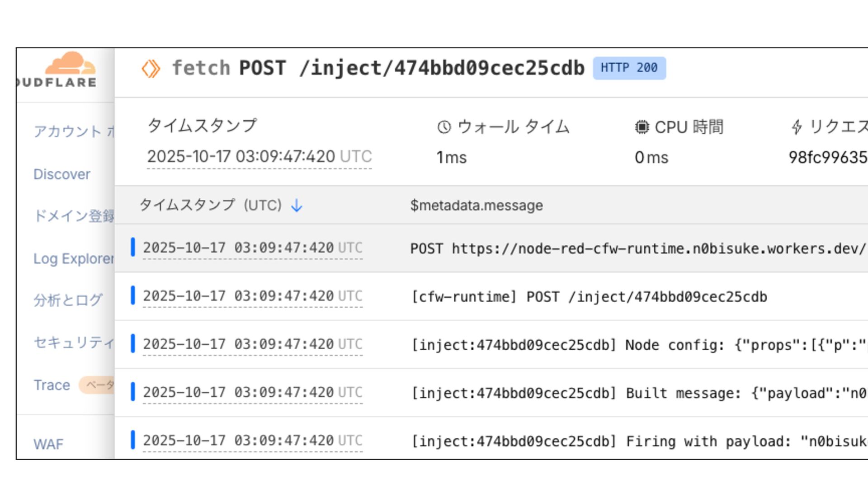Select the [cfw-runtime] POST /inject log row
Image resolution: width=868 pixels, height=488 pixels.
tap(589, 297)
